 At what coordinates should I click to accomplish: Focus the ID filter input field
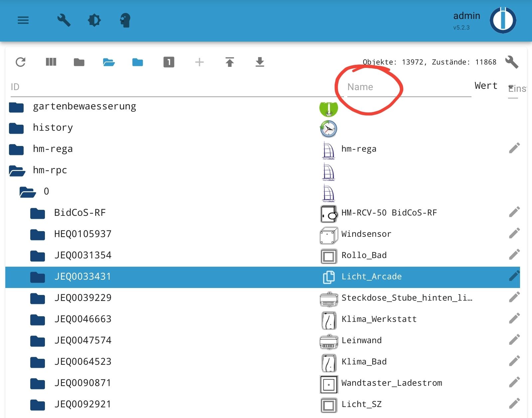click(176, 87)
